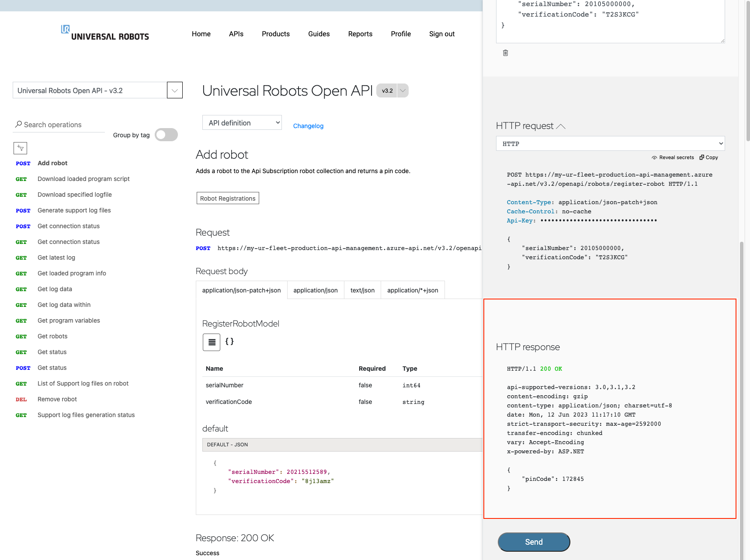Screen dimensions: 750x560
Task: Click the Search operations field
Action: [59, 125]
